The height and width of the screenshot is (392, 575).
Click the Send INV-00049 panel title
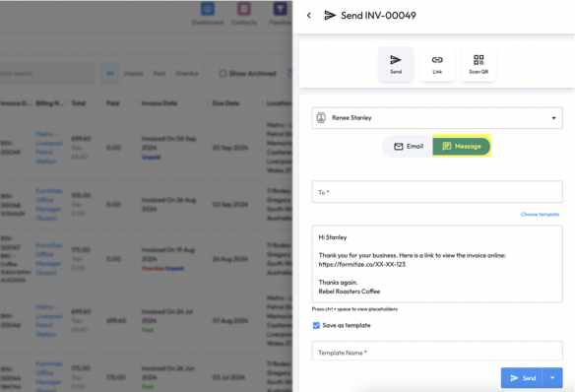point(378,16)
